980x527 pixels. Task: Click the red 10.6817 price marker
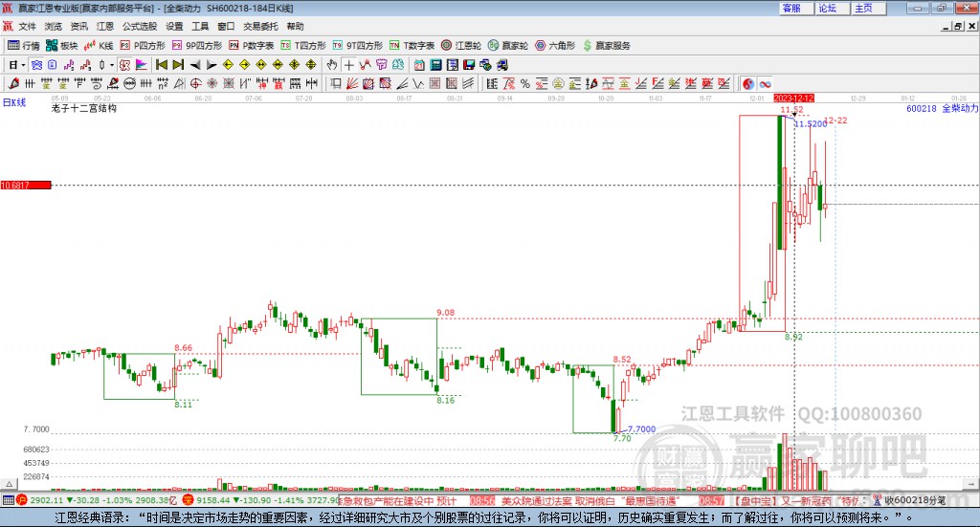[26, 185]
